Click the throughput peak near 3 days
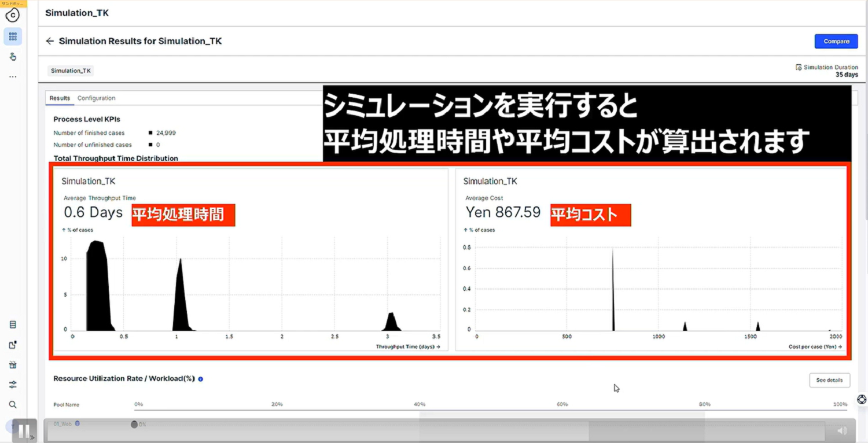Viewport: 868px width, 443px height. click(x=392, y=322)
